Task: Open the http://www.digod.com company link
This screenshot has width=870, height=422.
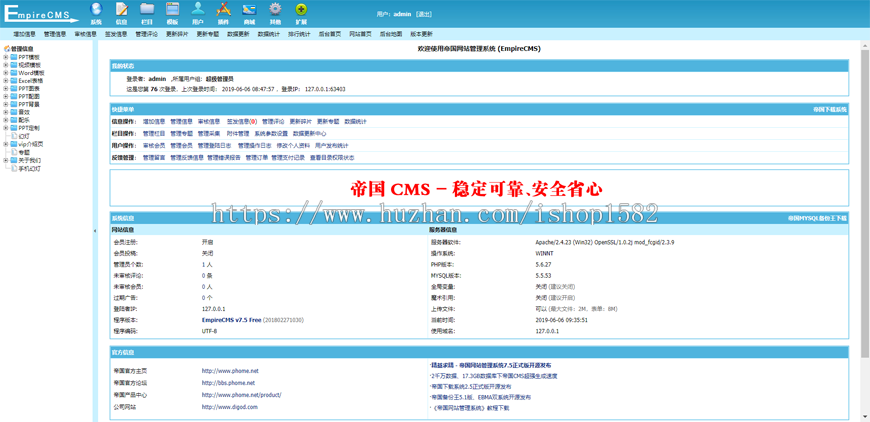Action: 229,406
